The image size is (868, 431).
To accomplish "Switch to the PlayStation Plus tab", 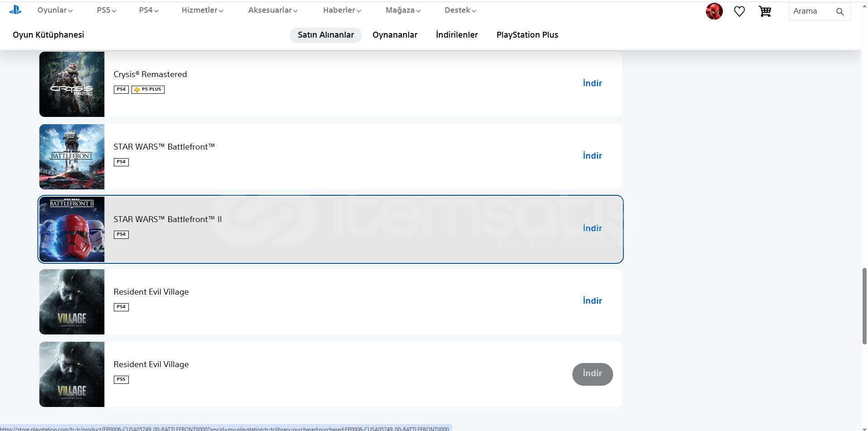I will click(527, 35).
